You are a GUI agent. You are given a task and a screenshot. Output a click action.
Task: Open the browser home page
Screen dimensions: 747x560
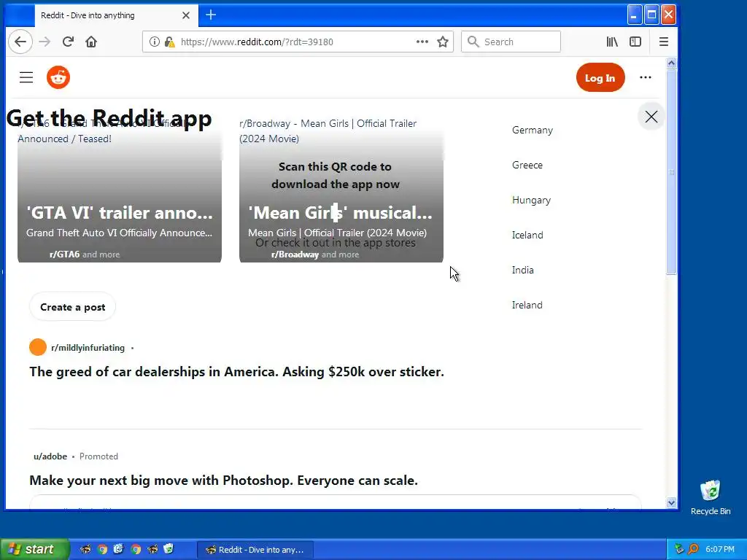point(91,42)
